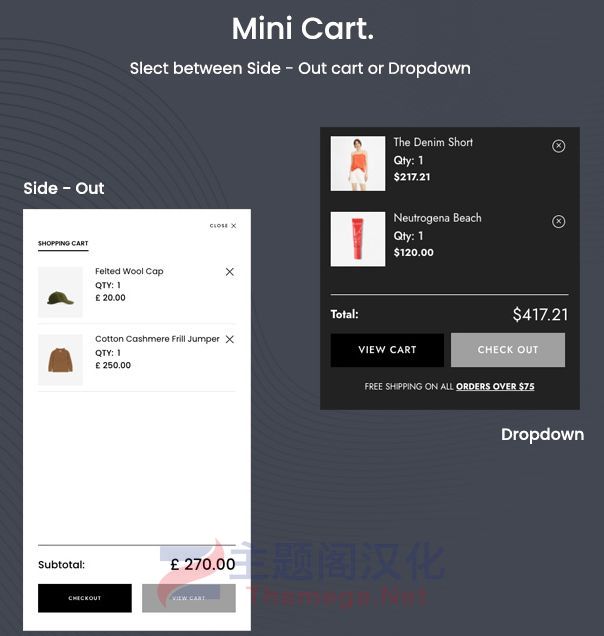The height and width of the screenshot is (636, 604).
Task: Click the $417.21 total amount
Action: pyautogui.click(x=540, y=315)
